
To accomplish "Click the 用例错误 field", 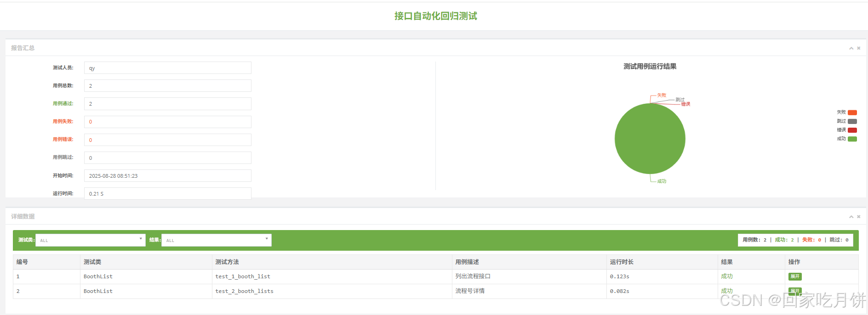I will (168, 140).
